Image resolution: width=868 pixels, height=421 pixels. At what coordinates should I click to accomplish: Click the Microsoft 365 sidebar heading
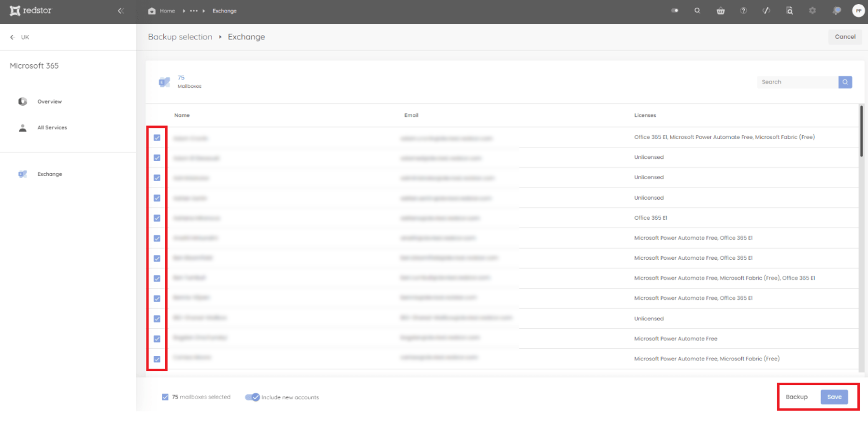(x=34, y=66)
